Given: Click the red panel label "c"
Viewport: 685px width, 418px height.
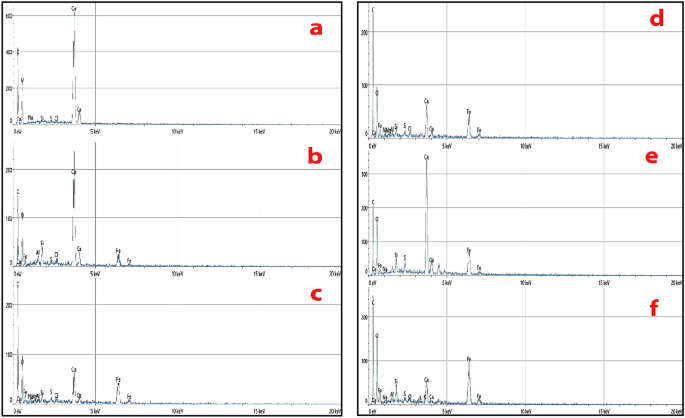Looking at the screenshot, I should pos(316,294).
